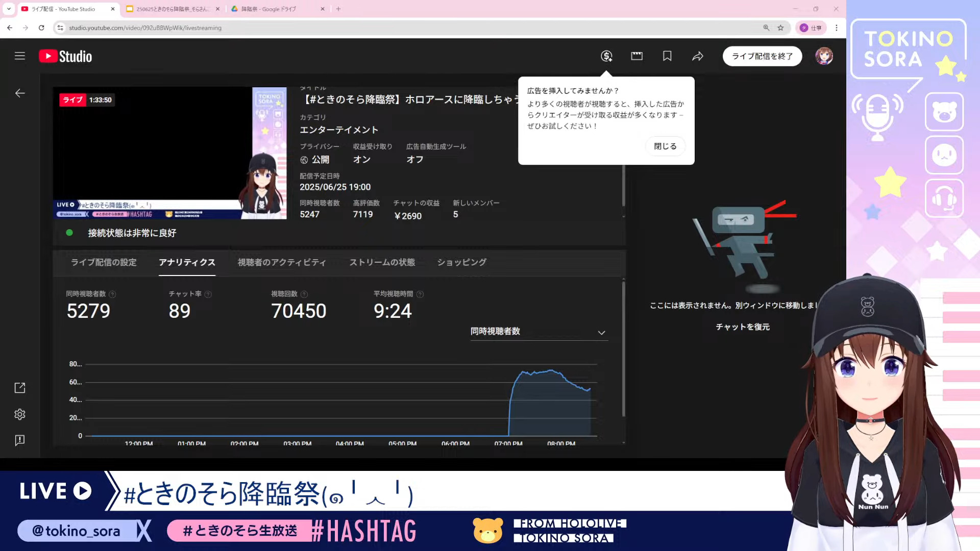This screenshot has height=551, width=980.
Task: Click the stream title 【#ときのそら降臨祭】
Action: (408, 99)
